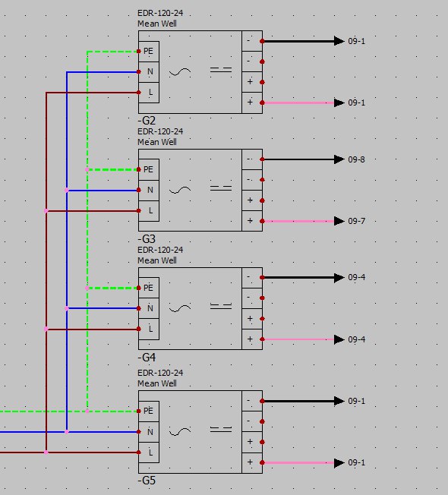This screenshot has height=495, width=448.
Task: Click G4 bottom plus output arrow
Action: pos(339,339)
